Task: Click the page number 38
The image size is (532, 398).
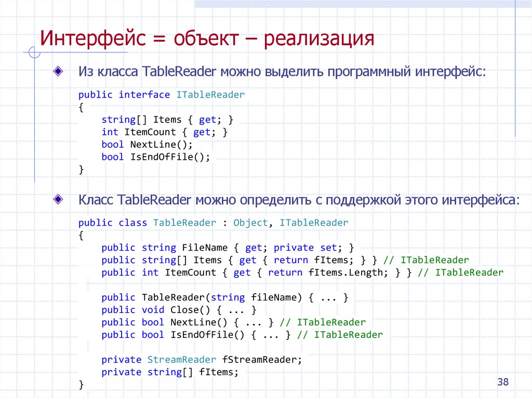Action: tap(502, 381)
